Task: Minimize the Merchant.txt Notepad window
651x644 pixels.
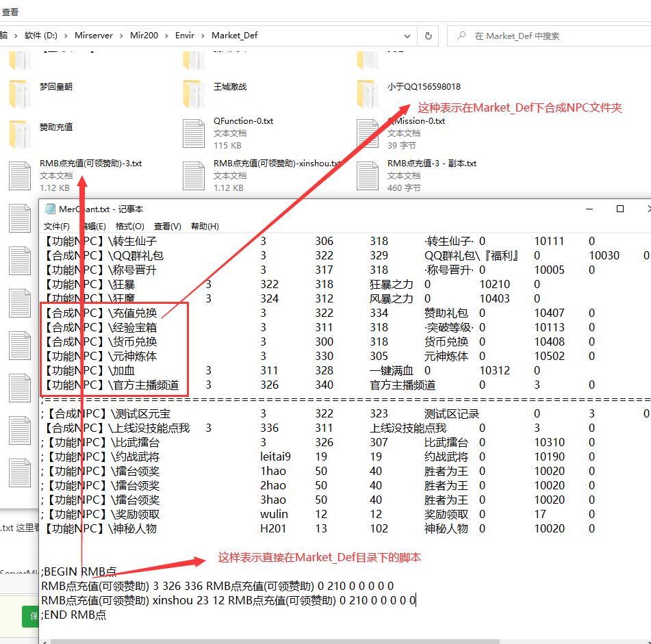Action: (x=589, y=209)
